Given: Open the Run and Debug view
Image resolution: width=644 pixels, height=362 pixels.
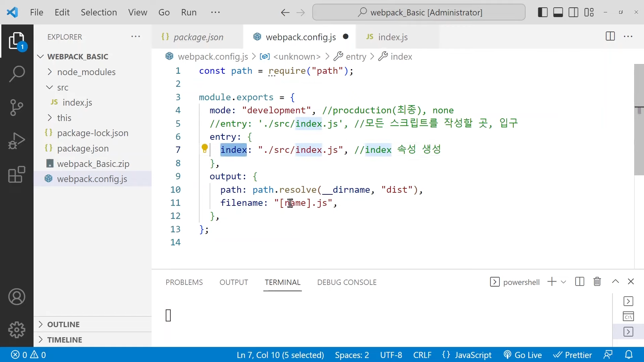Looking at the screenshot, I should (16, 141).
